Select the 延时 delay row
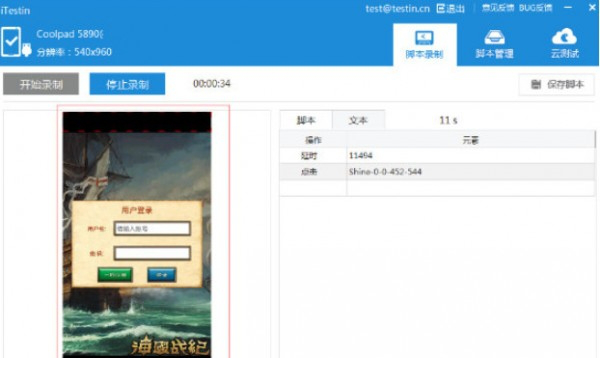Image resolution: width=600 pixels, height=372 pixels. (437, 155)
